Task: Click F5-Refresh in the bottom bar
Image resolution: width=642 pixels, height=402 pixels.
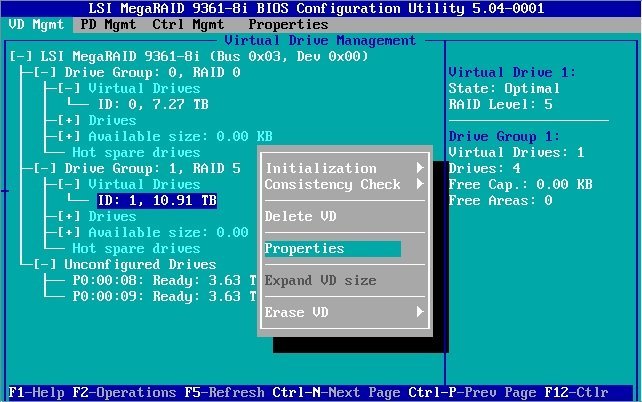Action: pyautogui.click(x=224, y=393)
